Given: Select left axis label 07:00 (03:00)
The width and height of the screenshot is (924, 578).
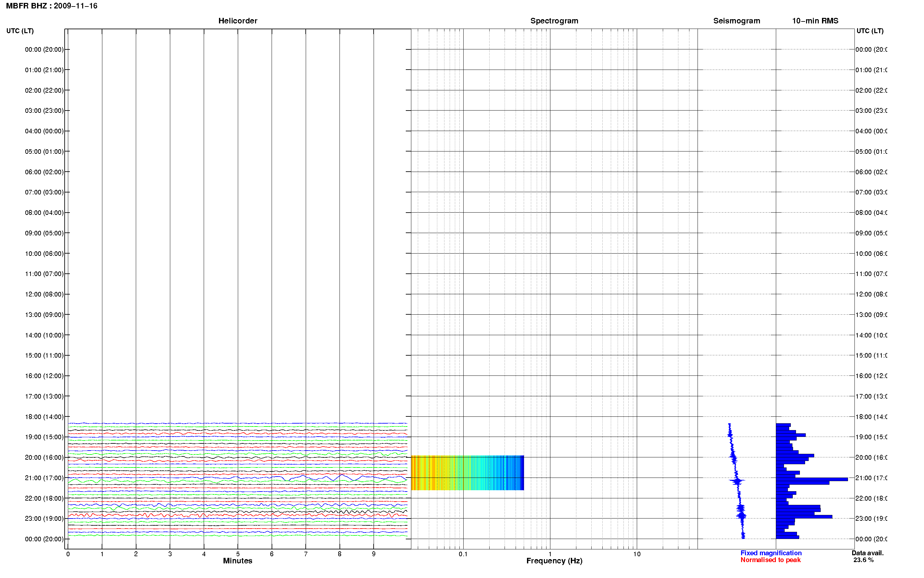Looking at the screenshot, I should tap(44, 192).
